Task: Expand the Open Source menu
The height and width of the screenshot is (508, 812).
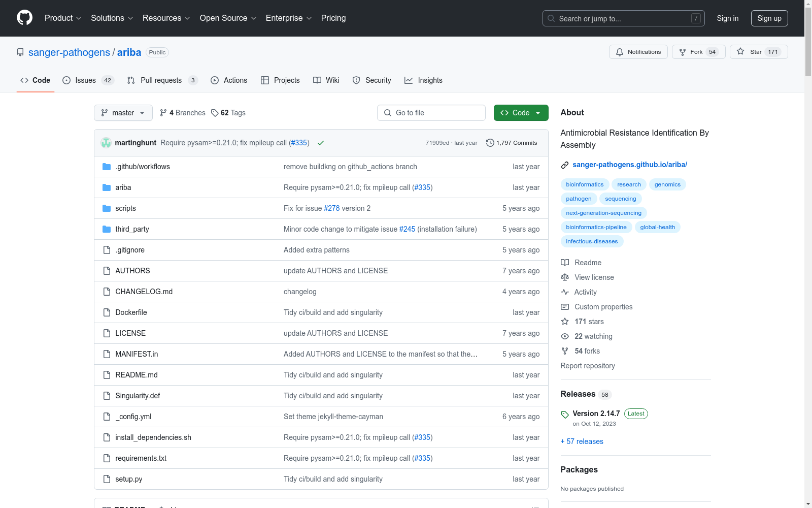Action: coord(228,18)
